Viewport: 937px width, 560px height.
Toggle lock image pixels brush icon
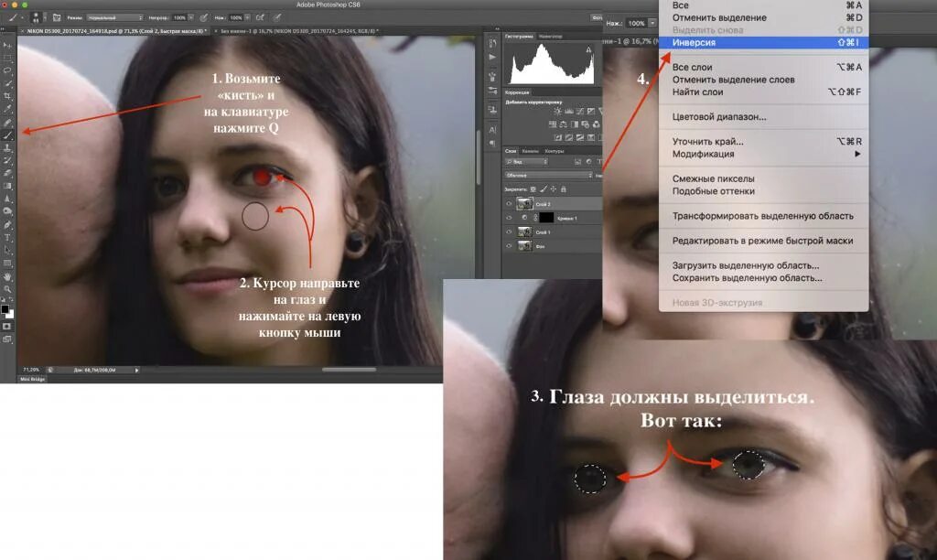tap(544, 188)
